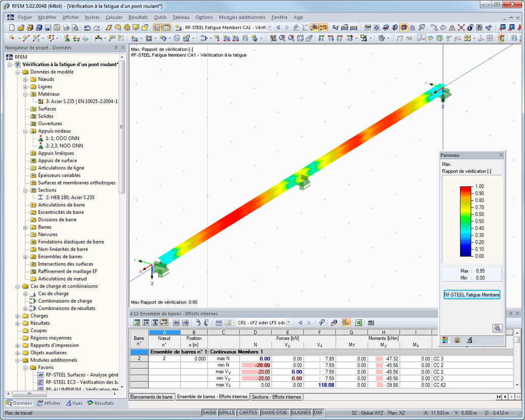525x420 pixels.
Task: Expand the Lignes tree node
Action: tap(25, 87)
